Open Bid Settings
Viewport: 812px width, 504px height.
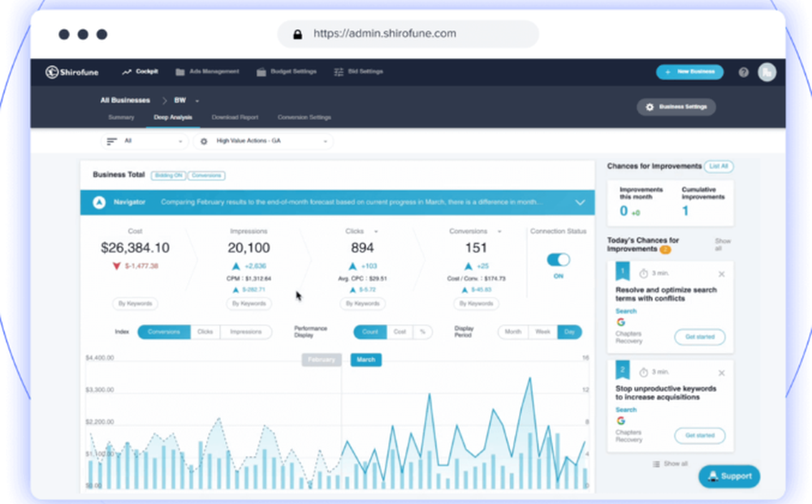point(358,71)
